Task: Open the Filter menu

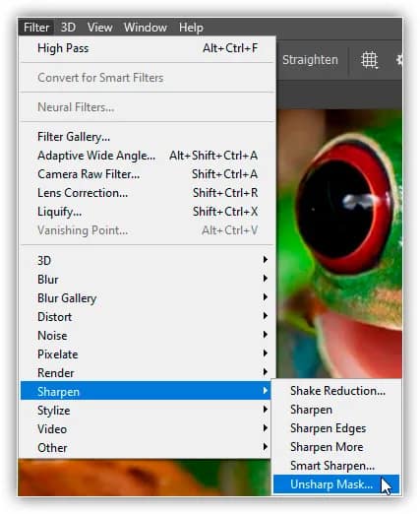Action: click(x=36, y=28)
